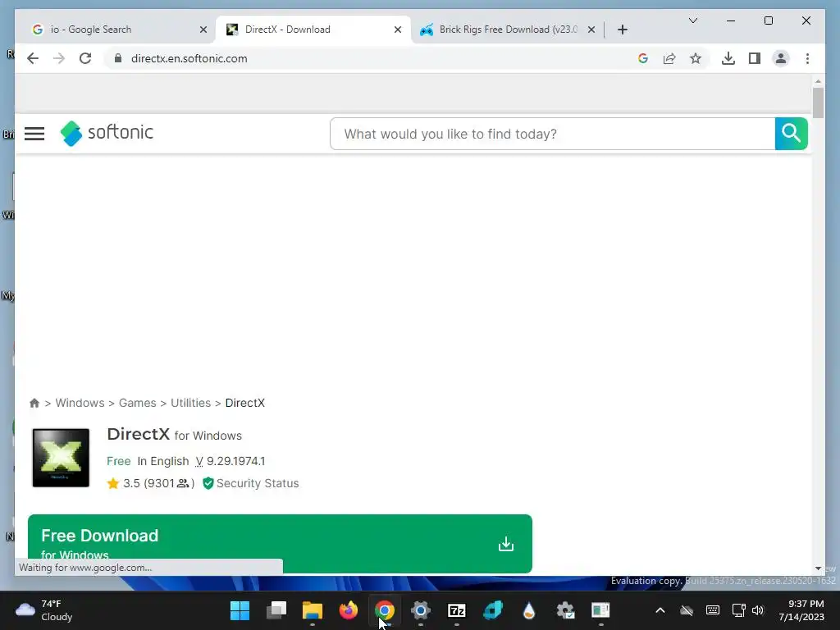Viewport: 840px width, 630px height.
Task: Open the Games breadcrumb link
Action: pyautogui.click(x=137, y=403)
